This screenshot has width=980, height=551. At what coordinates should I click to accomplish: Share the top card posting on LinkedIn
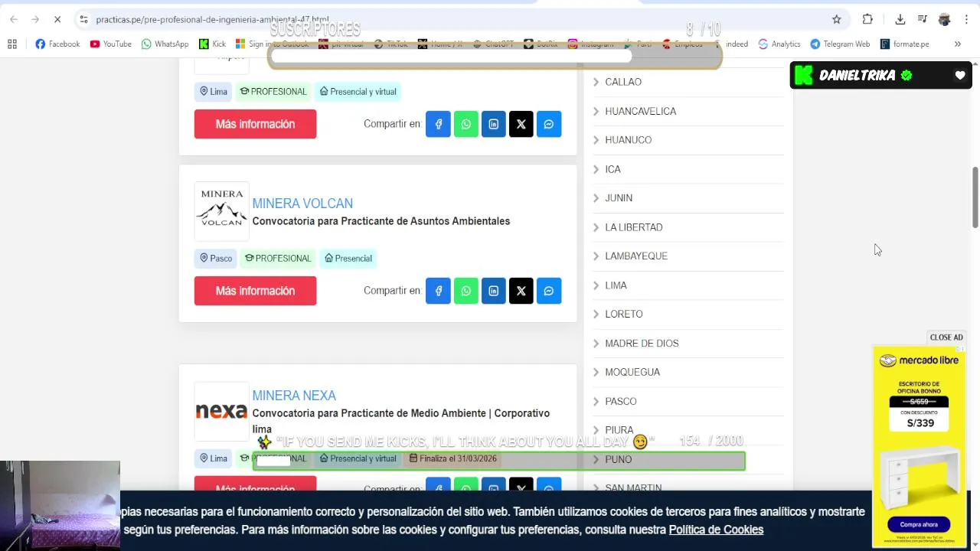pos(494,124)
